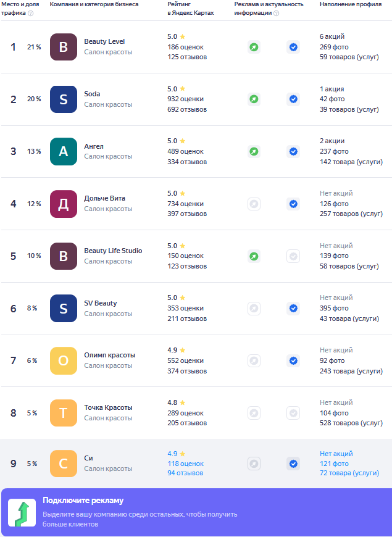
Task: Click the company name 'Beauty Level'
Action: pos(104,41)
